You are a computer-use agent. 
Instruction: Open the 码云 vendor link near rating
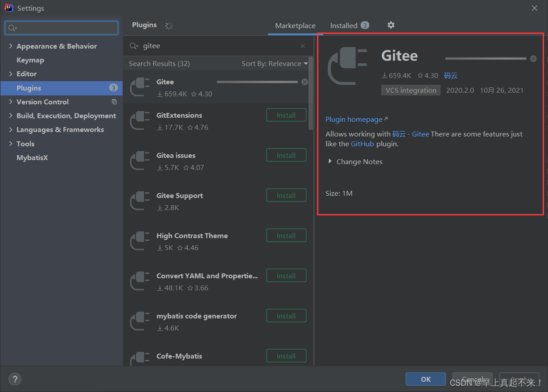point(451,75)
